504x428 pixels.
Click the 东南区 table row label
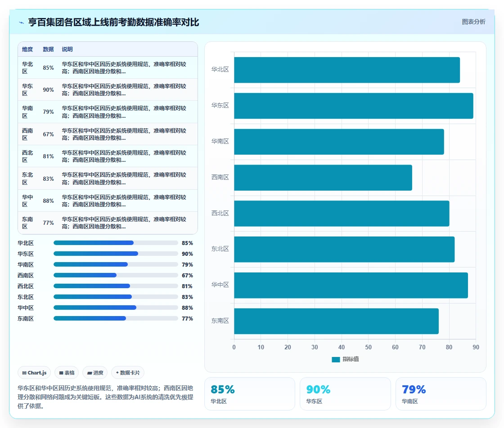27,223
